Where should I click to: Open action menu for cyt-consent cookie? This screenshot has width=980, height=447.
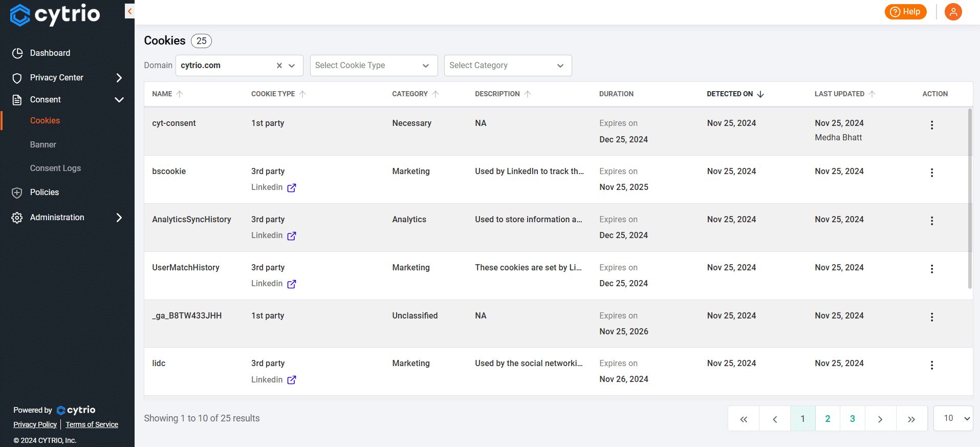point(931,125)
